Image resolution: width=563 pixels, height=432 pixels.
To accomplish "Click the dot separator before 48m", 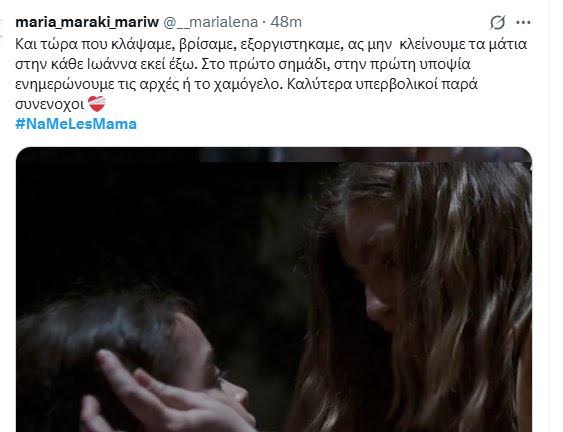I will (x=264, y=23).
